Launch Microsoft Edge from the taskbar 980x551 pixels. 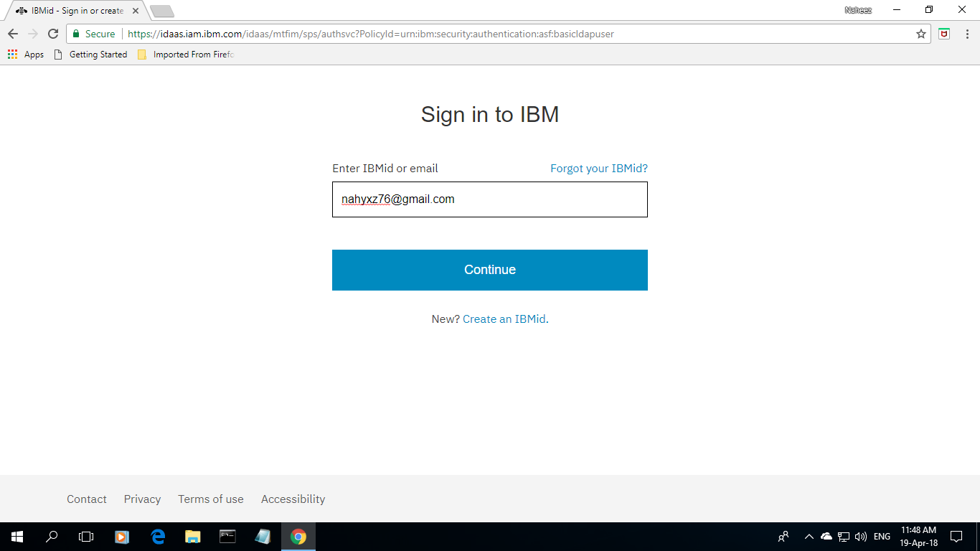(157, 536)
